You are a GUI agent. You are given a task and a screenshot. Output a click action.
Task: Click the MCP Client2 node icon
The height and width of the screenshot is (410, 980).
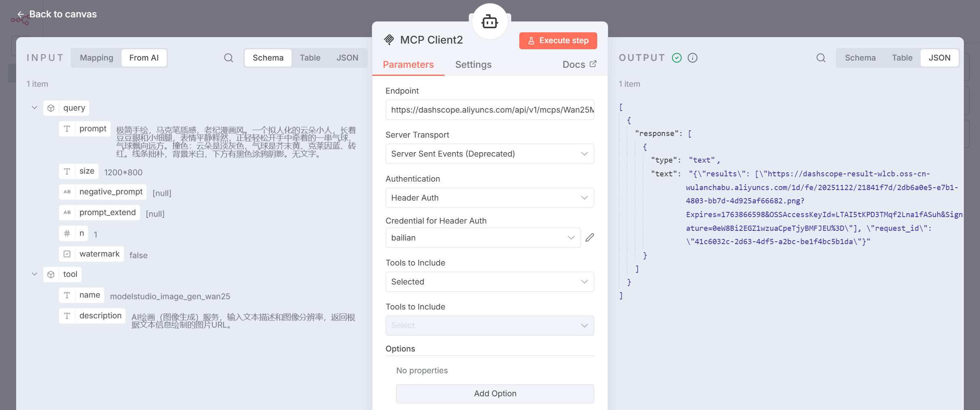click(389, 40)
